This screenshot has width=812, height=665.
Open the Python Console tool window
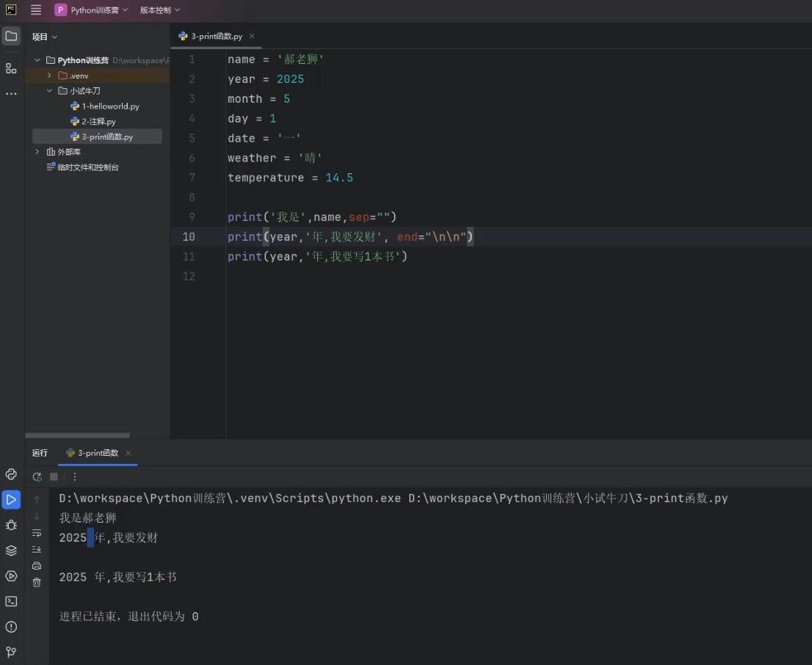(11, 474)
